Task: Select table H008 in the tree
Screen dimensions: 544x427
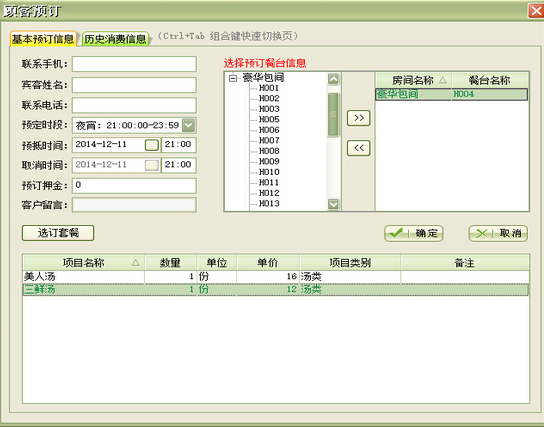Action: 269,151
